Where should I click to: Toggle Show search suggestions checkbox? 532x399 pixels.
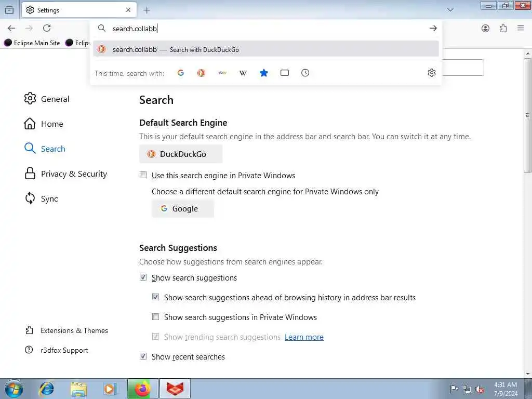(x=143, y=277)
